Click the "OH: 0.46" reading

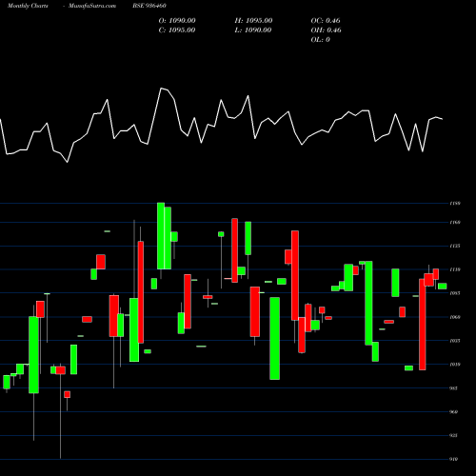[326, 30]
